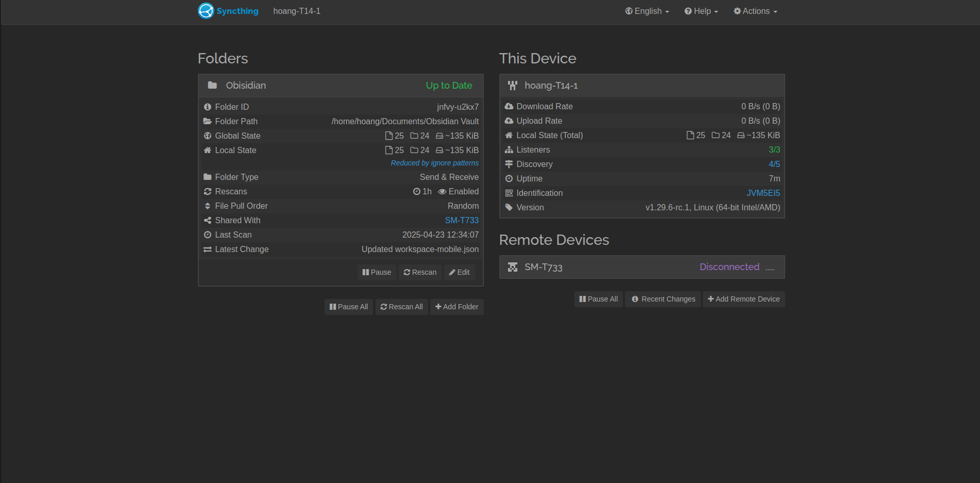Click the Rescans refresh icon
This screenshot has height=483, width=980.
[x=208, y=192]
